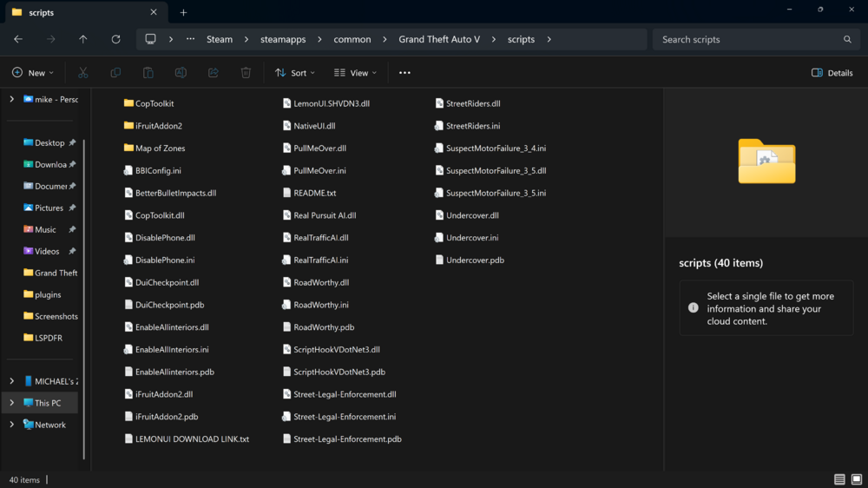Go back to the previous folder
The height and width of the screenshot is (488, 868).
[x=18, y=39]
